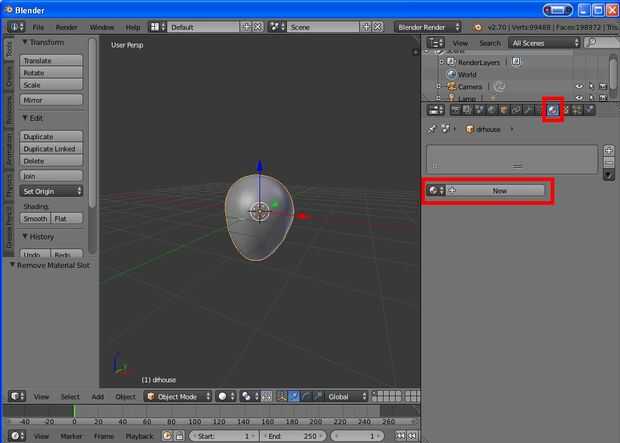This screenshot has height=443, width=620.
Task: Toggle rotate manipulator arc icon
Action: click(306, 396)
